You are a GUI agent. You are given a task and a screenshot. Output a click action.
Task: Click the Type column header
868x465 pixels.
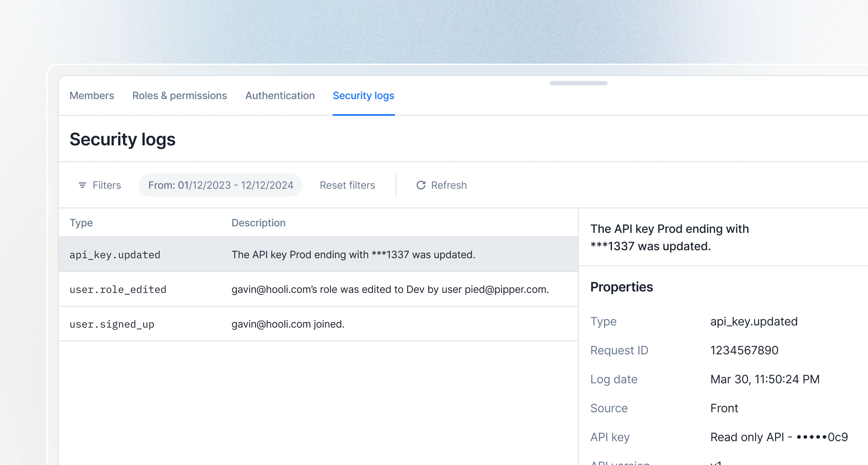coord(81,223)
